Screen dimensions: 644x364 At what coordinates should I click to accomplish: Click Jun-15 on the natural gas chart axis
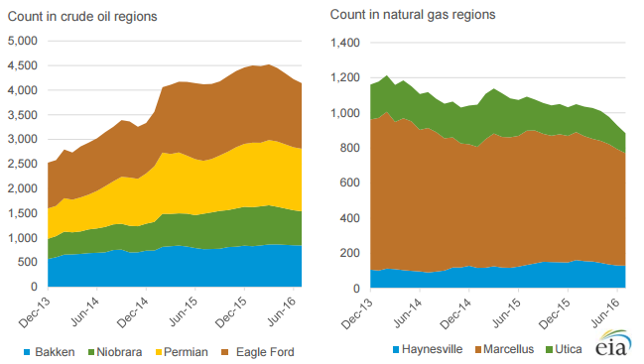(506, 313)
